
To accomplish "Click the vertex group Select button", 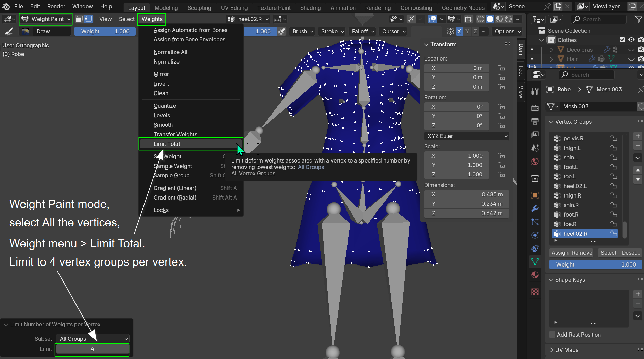I will click(x=608, y=253).
